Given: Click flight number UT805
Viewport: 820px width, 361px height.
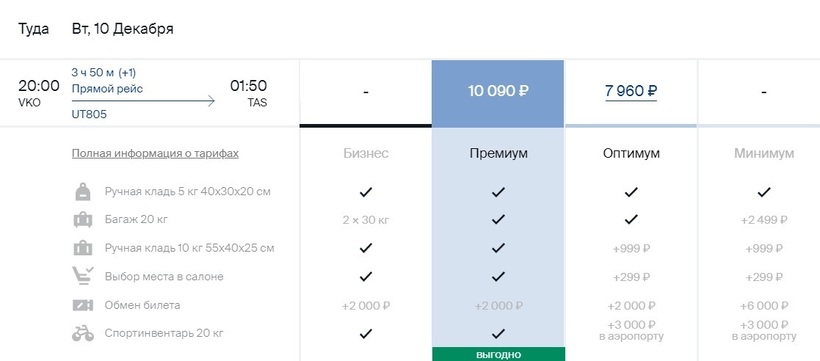Looking at the screenshot, I should (89, 114).
